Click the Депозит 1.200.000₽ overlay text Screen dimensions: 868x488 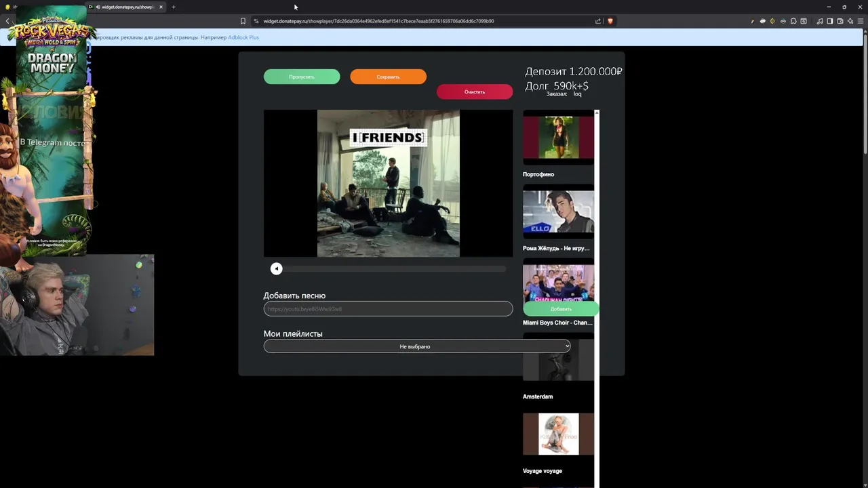(x=574, y=71)
